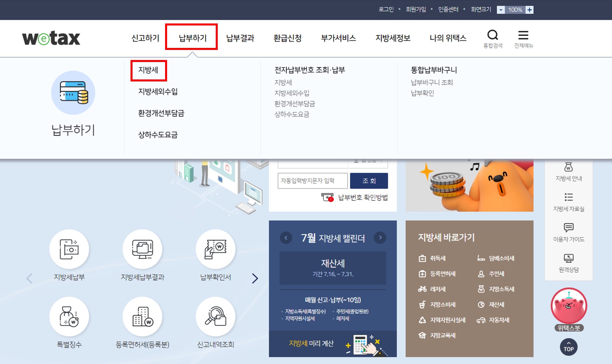Click the 로그인 link
The width and height of the screenshot is (612, 364).
tap(386, 9)
